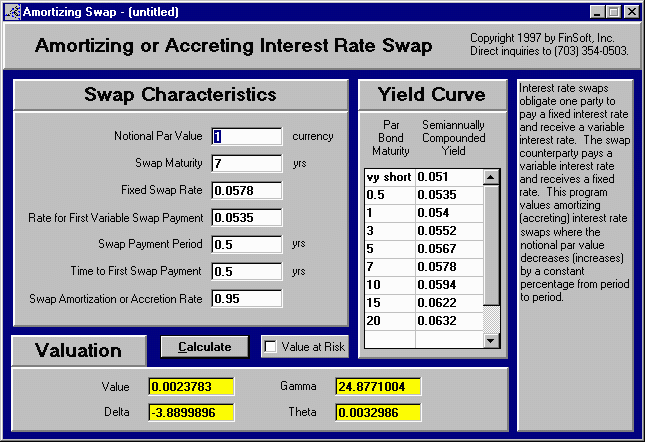This screenshot has height=442, width=645.
Task: Click the Swap Payment Period field
Action: 247,244
